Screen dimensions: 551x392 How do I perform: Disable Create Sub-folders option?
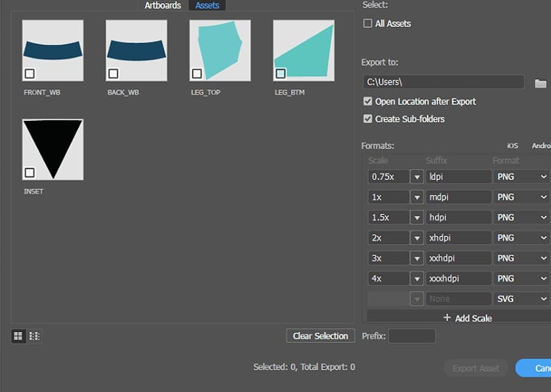coord(368,119)
